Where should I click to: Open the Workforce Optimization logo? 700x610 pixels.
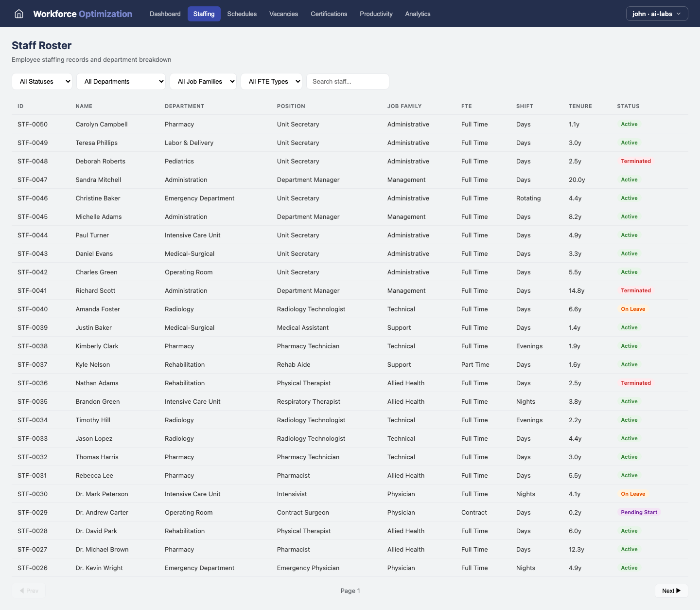[82, 14]
